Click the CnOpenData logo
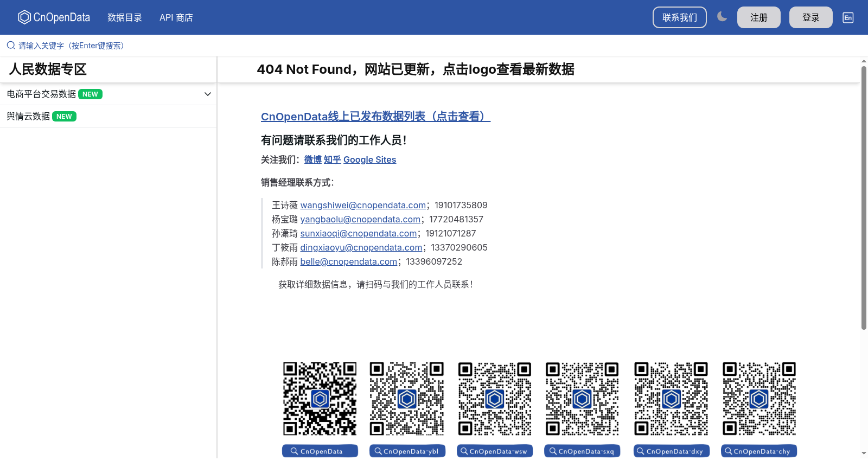 pos(54,17)
